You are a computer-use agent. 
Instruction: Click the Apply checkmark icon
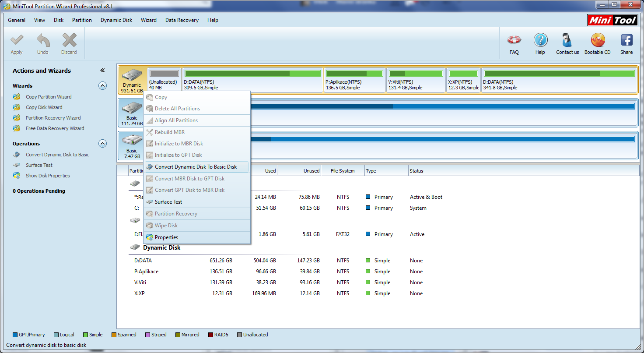[x=17, y=40]
